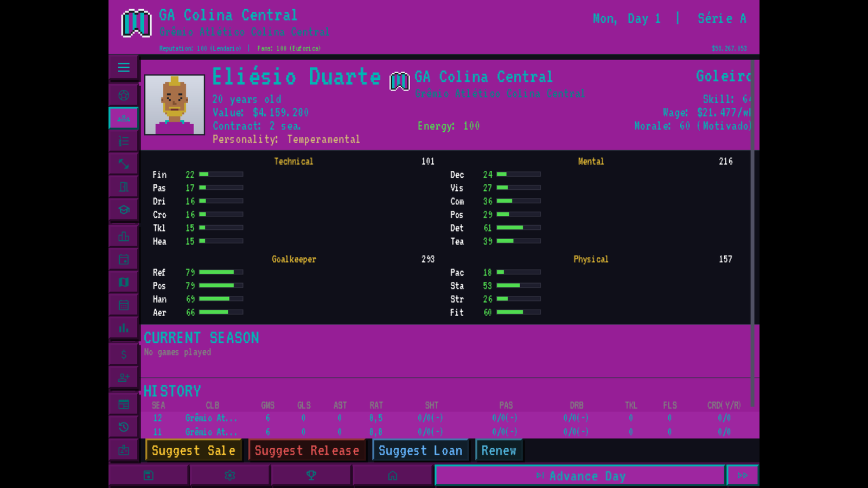The image size is (868, 488).
Task: Open settings gear in bottom bar
Action: (230, 476)
